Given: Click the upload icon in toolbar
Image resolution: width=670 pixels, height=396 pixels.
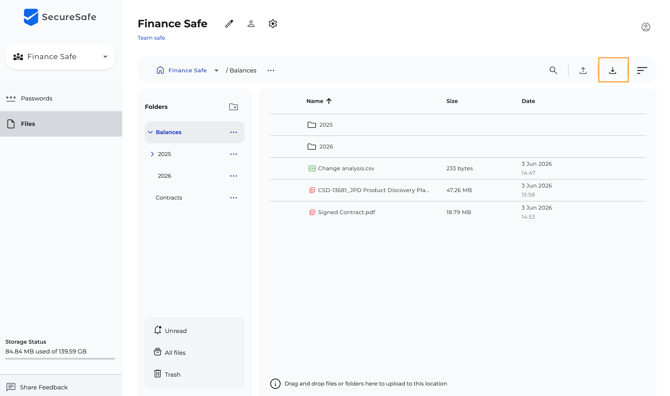Looking at the screenshot, I should point(583,70).
